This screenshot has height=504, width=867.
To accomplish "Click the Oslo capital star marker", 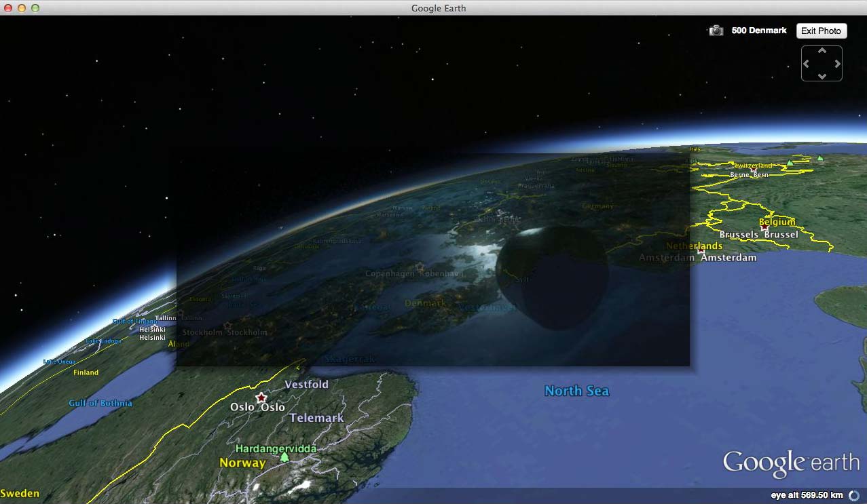I will (261, 398).
